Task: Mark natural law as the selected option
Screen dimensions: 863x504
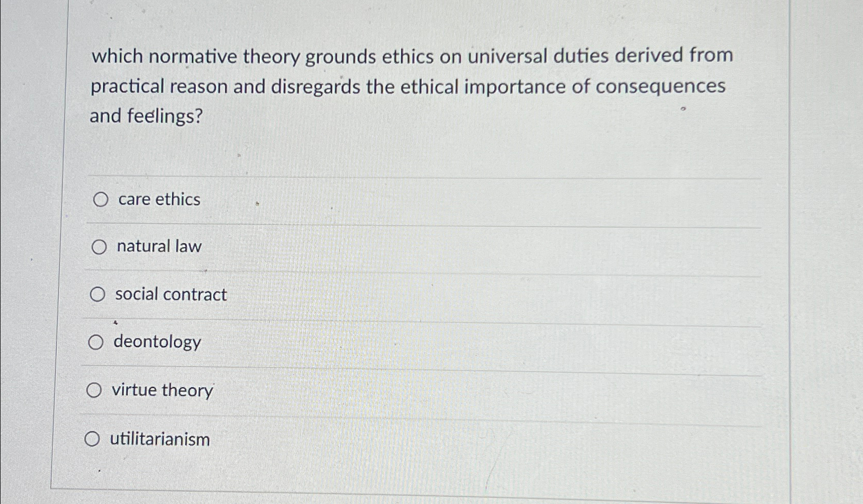Action: (x=99, y=247)
